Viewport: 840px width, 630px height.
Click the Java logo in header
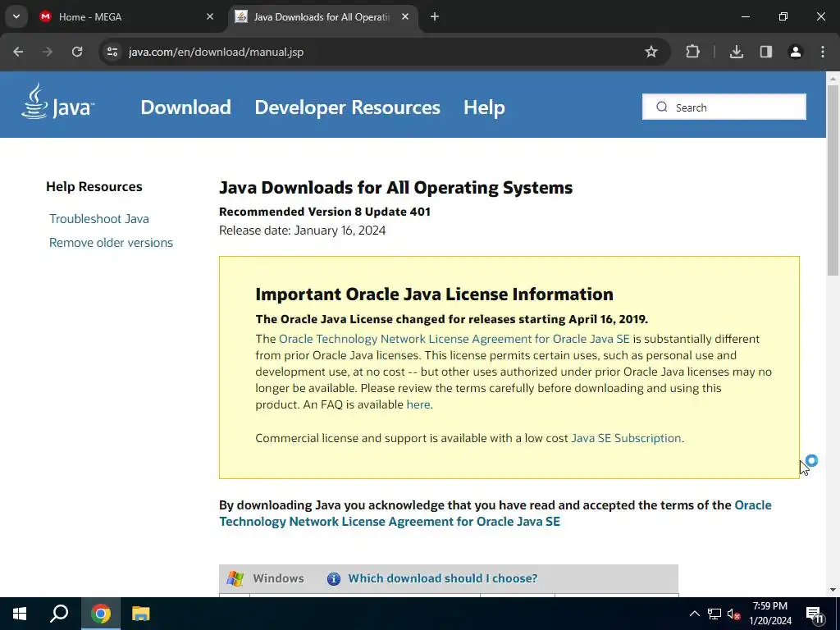point(58,102)
